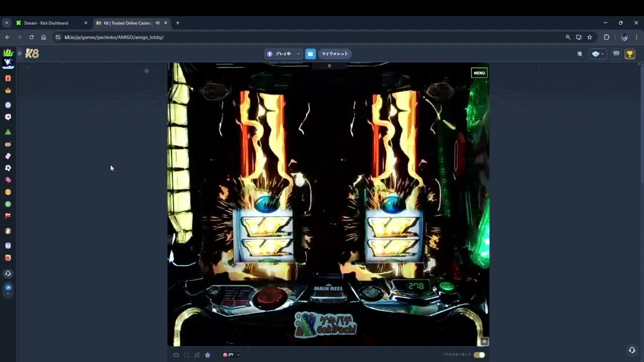Mute the K8 tab audio icon
Viewport: 644px width, 362px height.
pyautogui.click(x=157, y=23)
